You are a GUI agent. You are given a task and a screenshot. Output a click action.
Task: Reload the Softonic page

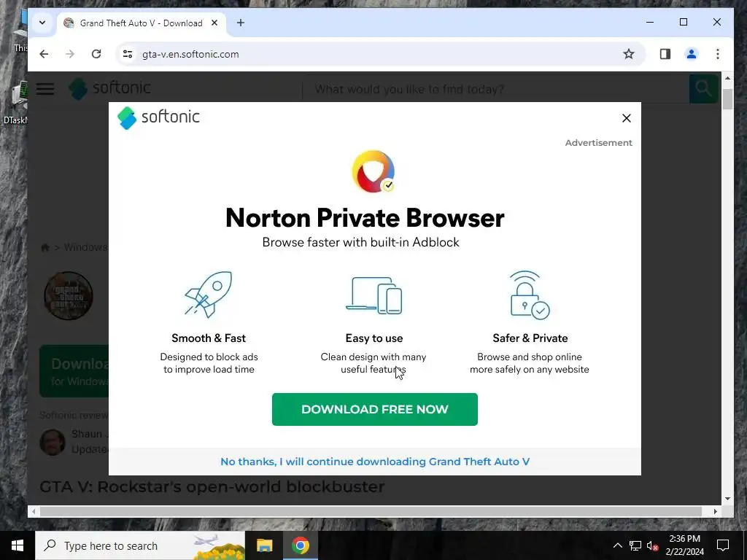coord(96,54)
